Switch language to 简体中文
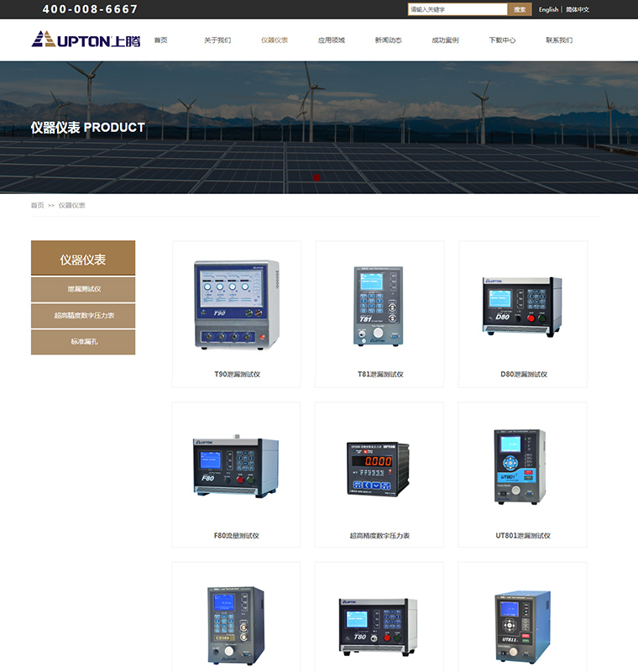This screenshot has width=638, height=672. coord(578,9)
